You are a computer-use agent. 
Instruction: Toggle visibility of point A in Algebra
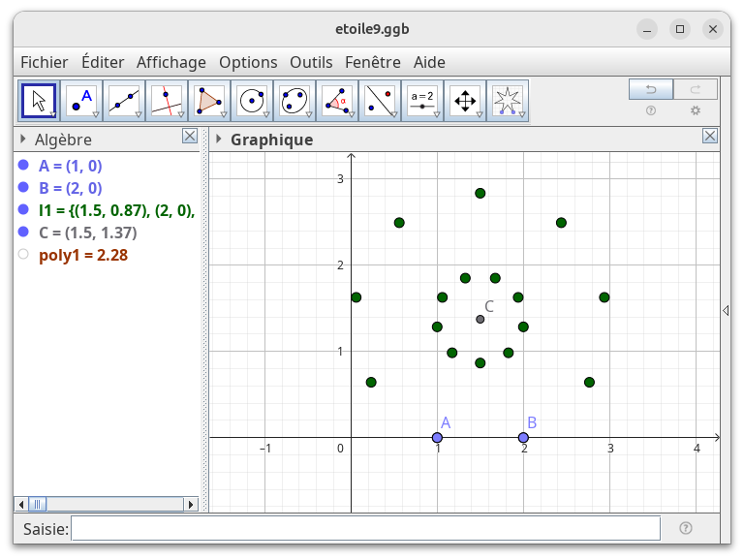(x=23, y=166)
